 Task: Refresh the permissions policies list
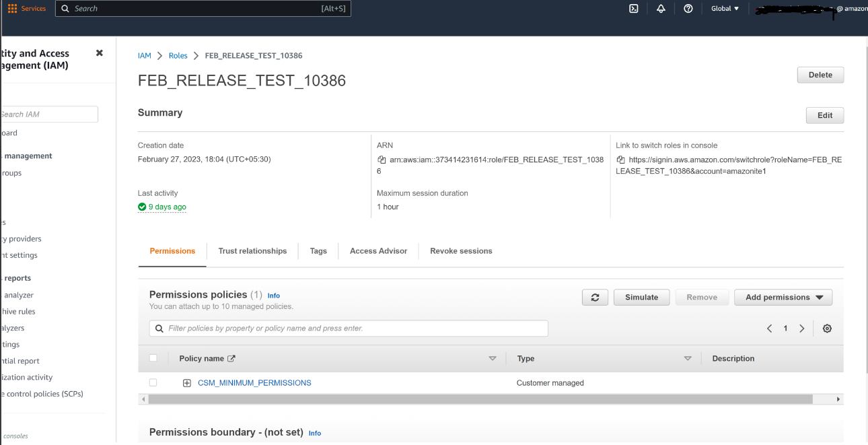coord(595,297)
